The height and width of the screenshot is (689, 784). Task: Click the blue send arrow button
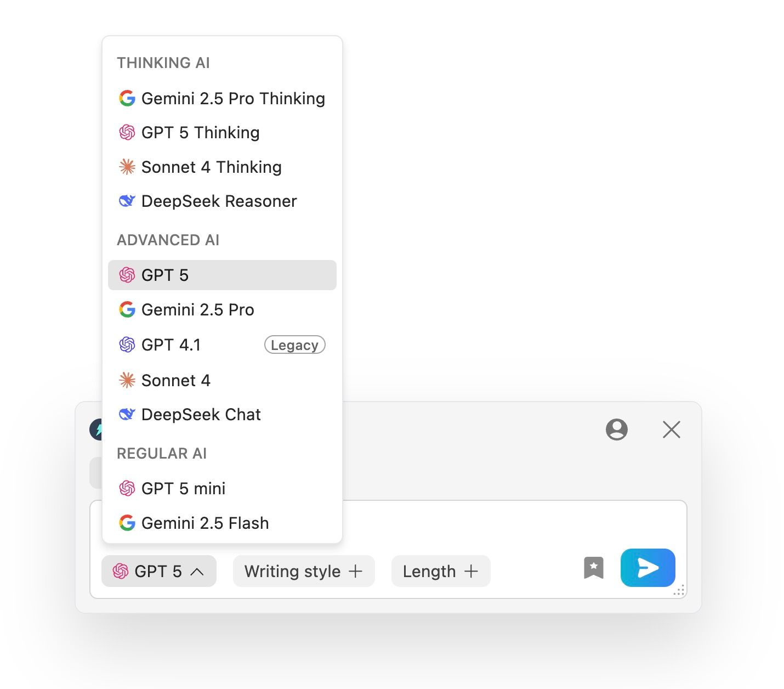647,568
